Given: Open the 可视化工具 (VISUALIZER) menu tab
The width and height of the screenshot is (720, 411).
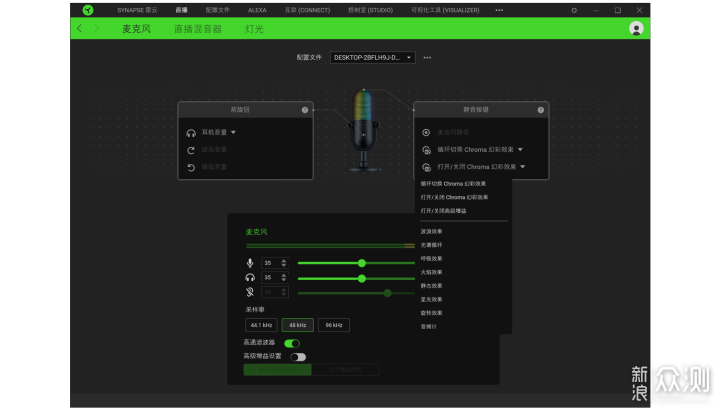Looking at the screenshot, I should tap(445, 10).
